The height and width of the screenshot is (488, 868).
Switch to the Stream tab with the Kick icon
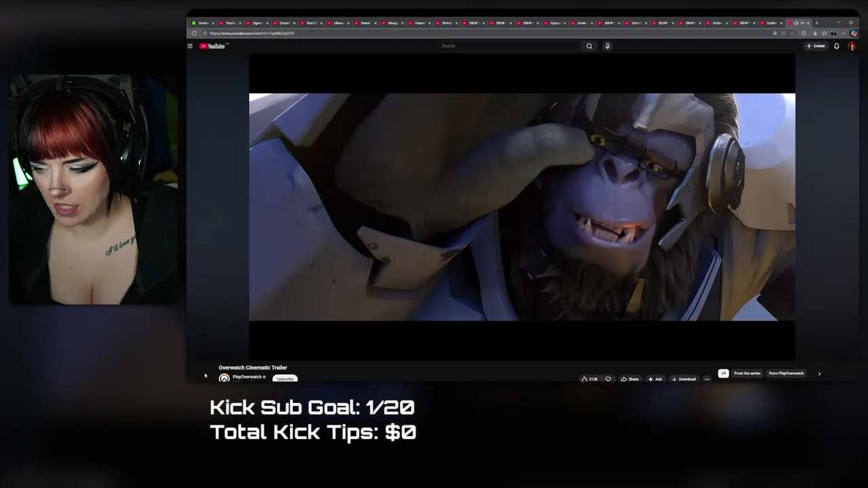[203, 23]
